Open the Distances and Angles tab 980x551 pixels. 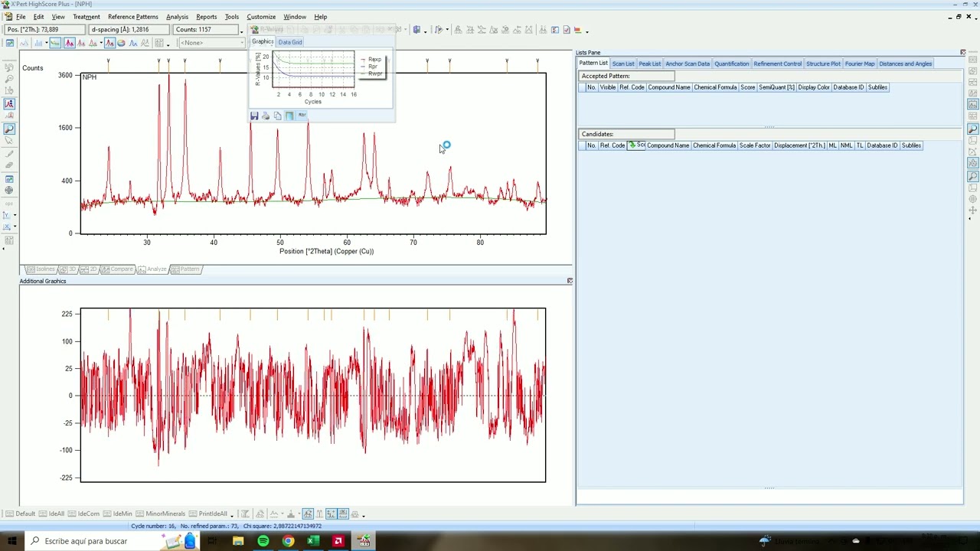click(x=906, y=64)
